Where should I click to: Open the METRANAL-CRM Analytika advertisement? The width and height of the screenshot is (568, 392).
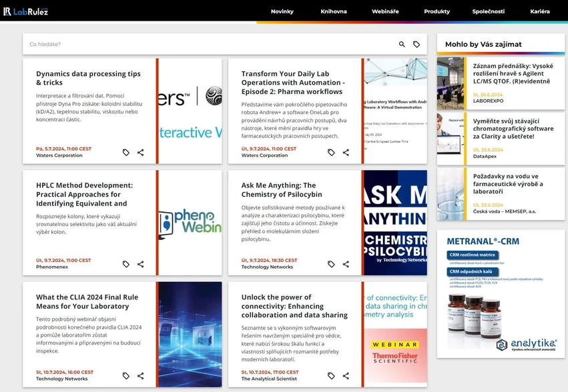501,294
